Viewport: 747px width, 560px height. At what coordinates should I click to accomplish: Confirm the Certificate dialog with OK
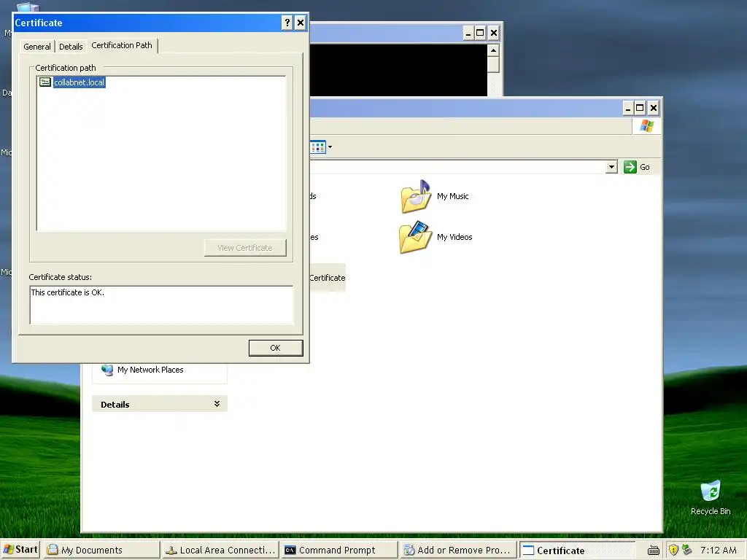coord(275,348)
